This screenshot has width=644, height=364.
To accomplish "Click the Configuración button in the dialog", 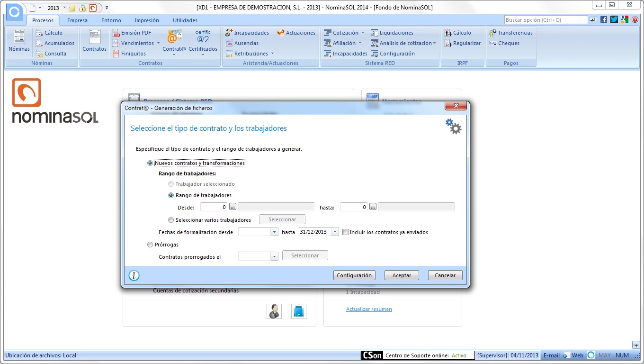I will (x=354, y=275).
